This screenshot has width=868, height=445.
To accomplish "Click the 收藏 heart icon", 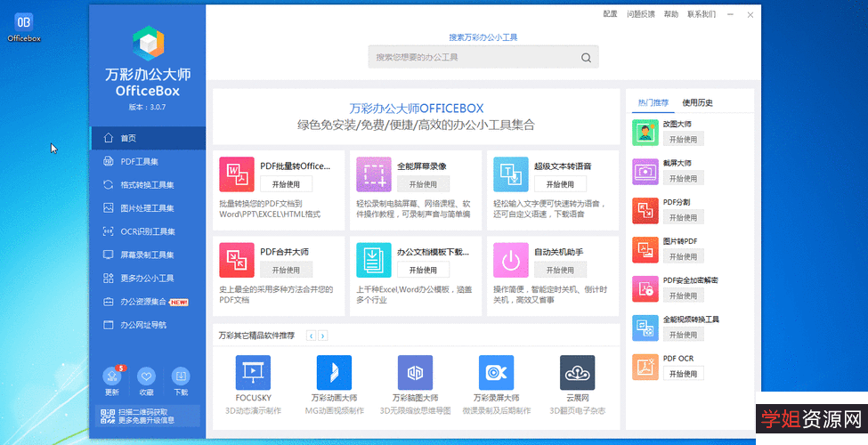I will pos(146,376).
